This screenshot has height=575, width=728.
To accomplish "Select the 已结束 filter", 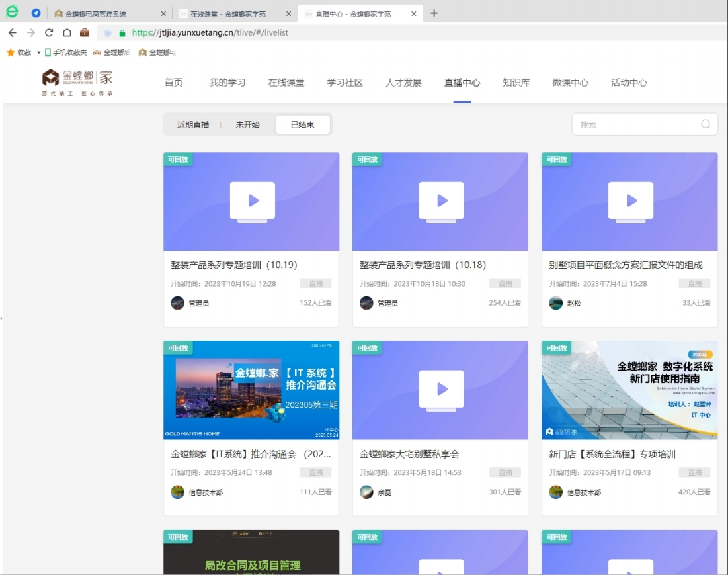I will (x=303, y=124).
